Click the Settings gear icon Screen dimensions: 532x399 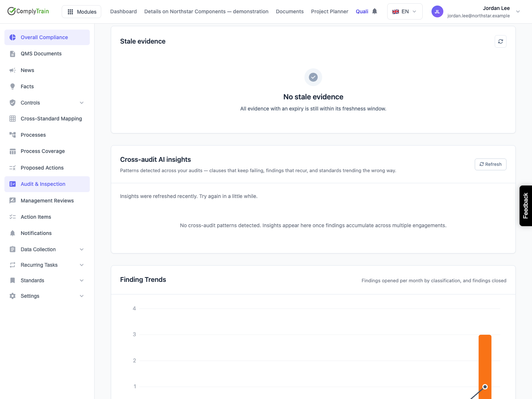[13, 296]
